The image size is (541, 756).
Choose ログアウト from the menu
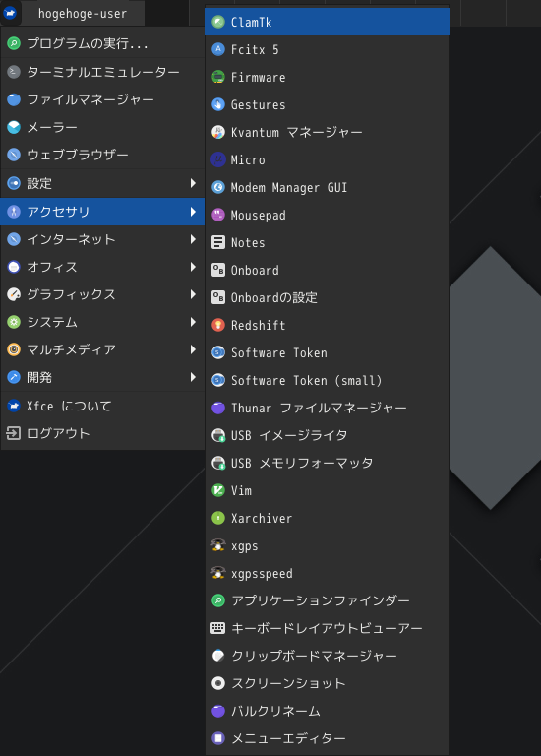102,433
